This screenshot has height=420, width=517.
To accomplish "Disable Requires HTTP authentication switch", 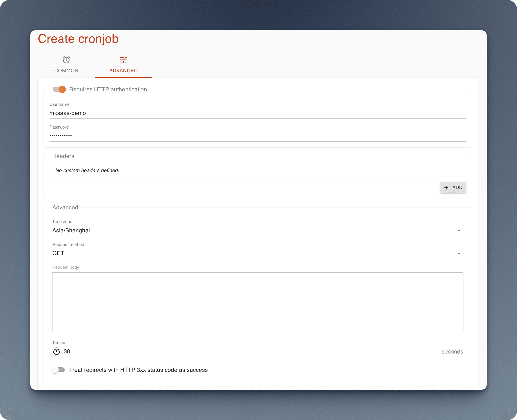I will pos(59,89).
